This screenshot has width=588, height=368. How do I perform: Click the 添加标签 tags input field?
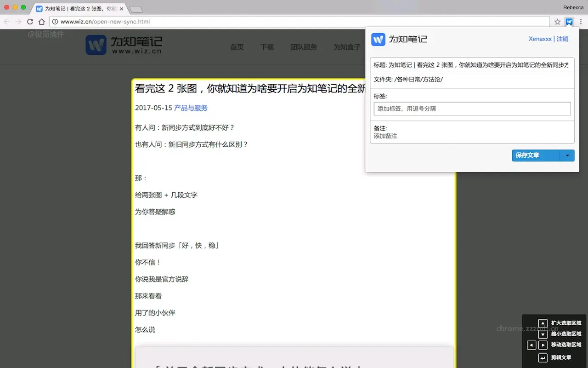472,109
